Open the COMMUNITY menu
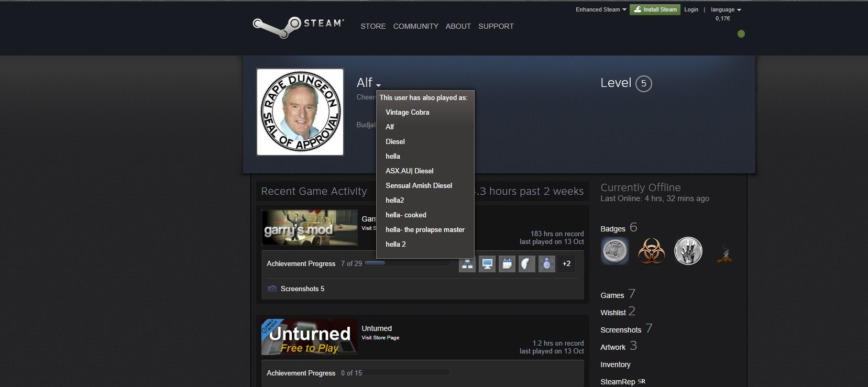 click(x=416, y=26)
